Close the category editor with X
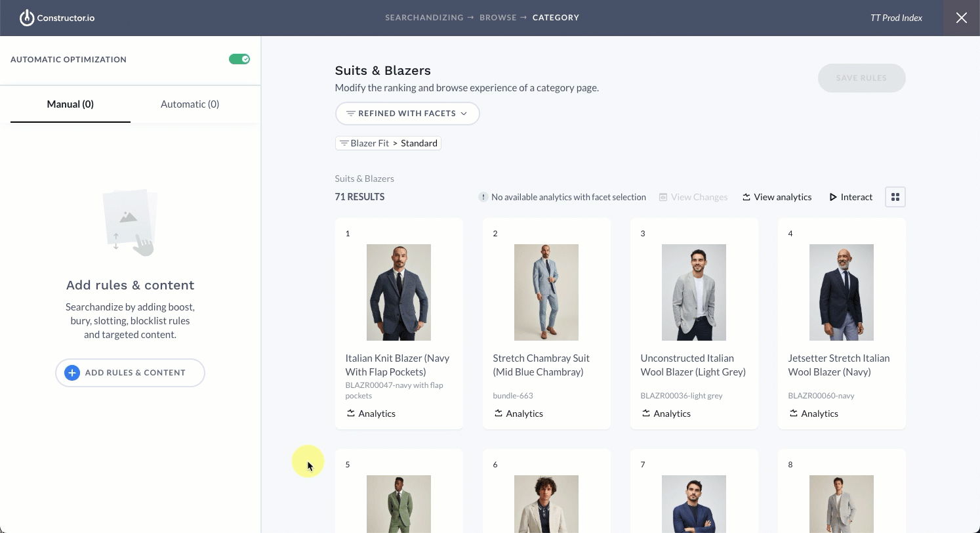The width and height of the screenshot is (980, 533). [962, 18]
